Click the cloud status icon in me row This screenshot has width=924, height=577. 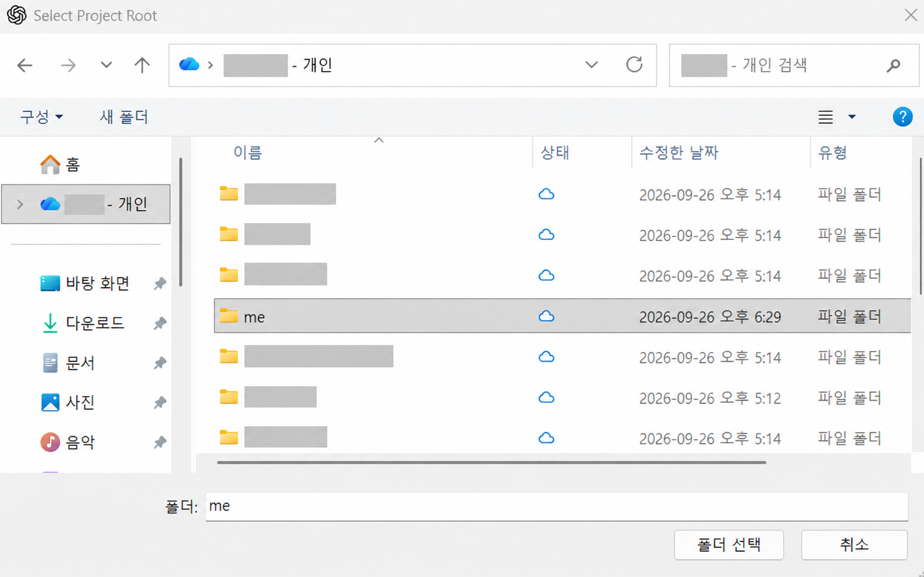[546, 316]
